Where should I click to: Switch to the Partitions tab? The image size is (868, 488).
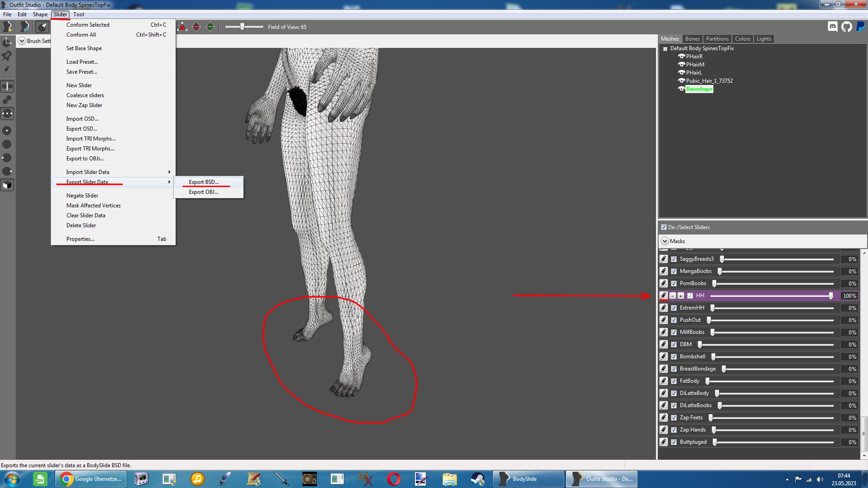pyautogui.click(x=717, y=39)
